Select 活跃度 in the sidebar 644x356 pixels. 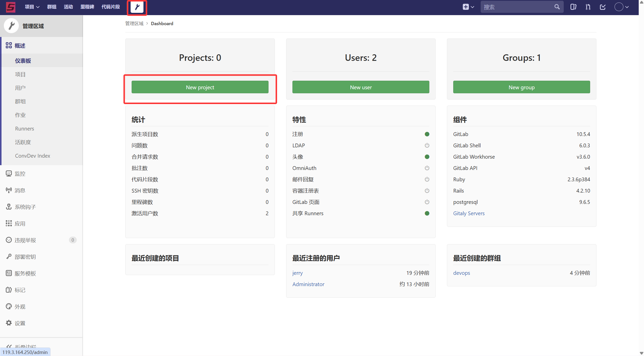(x=42, y=142)
